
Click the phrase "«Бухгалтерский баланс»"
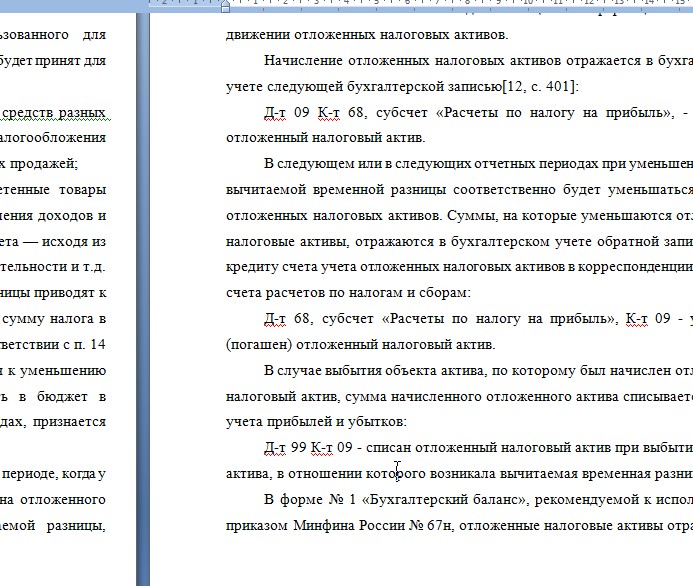(x=446, y=499)
